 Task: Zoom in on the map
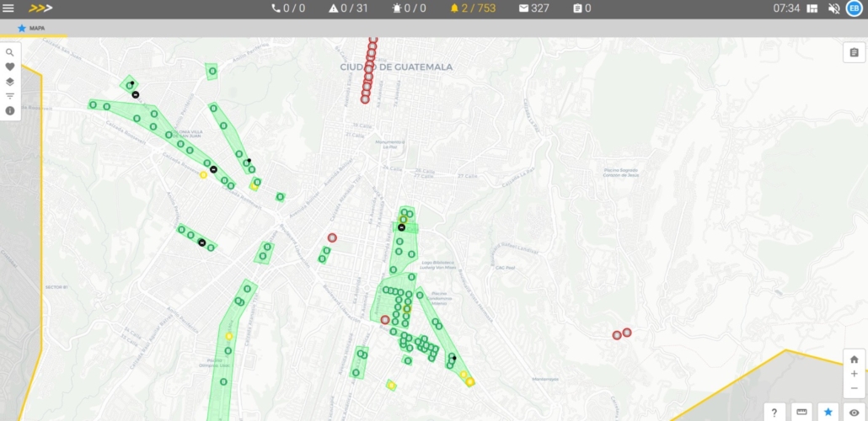[x=854, y=373]
